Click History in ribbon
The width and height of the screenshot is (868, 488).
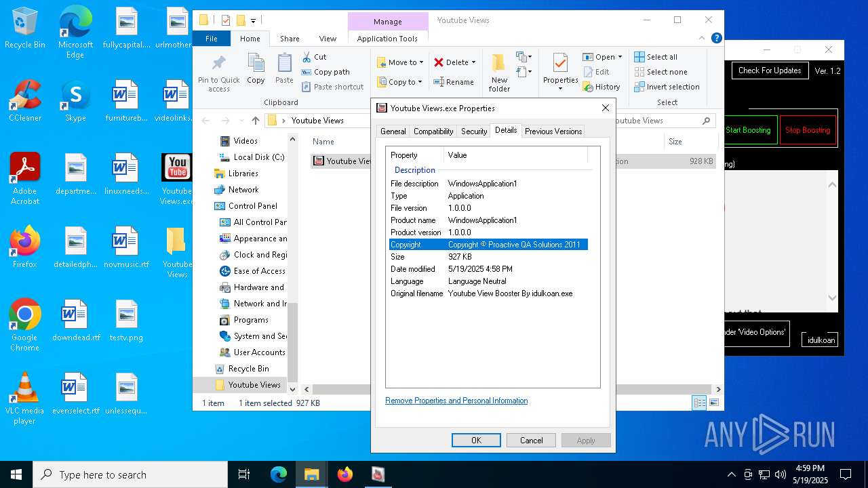tap(601, 87)
